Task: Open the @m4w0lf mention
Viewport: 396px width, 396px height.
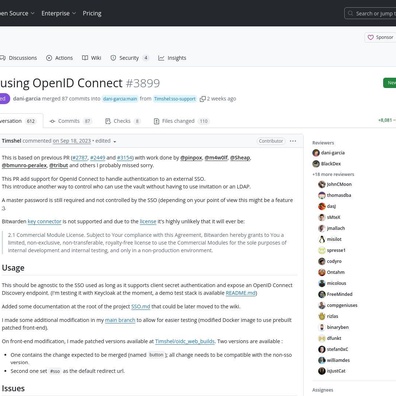Action: point(216,158)
